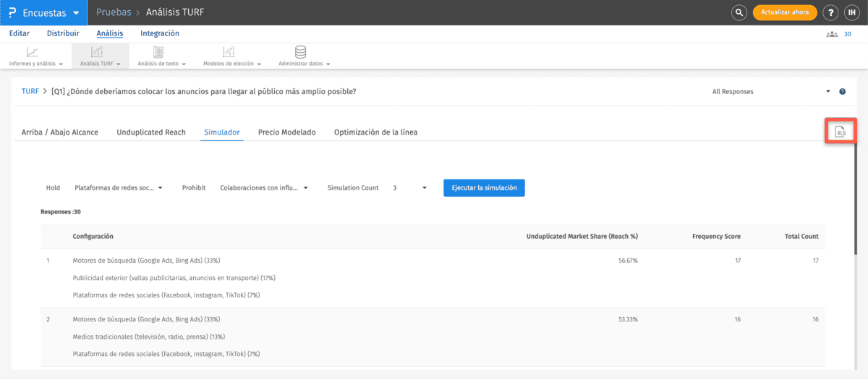Open the IH user profile avatar
Viewport: 868px width, 380px height.
click(x=852, y=12)
